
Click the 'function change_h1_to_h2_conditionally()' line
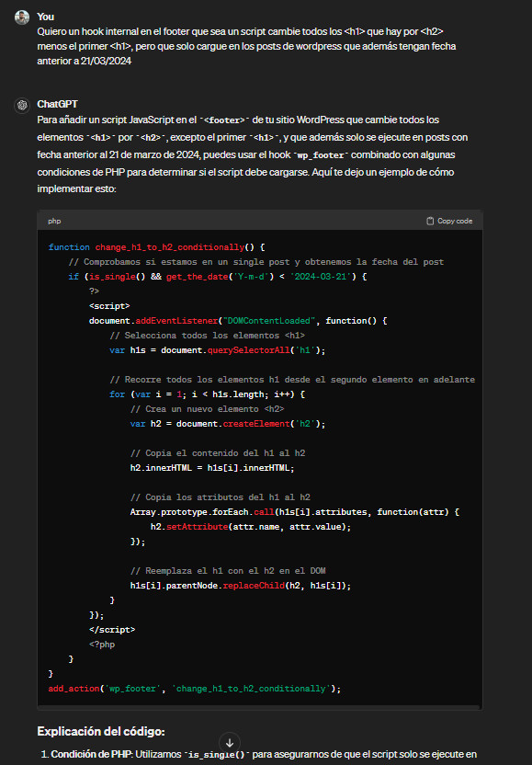coord(156,247)
